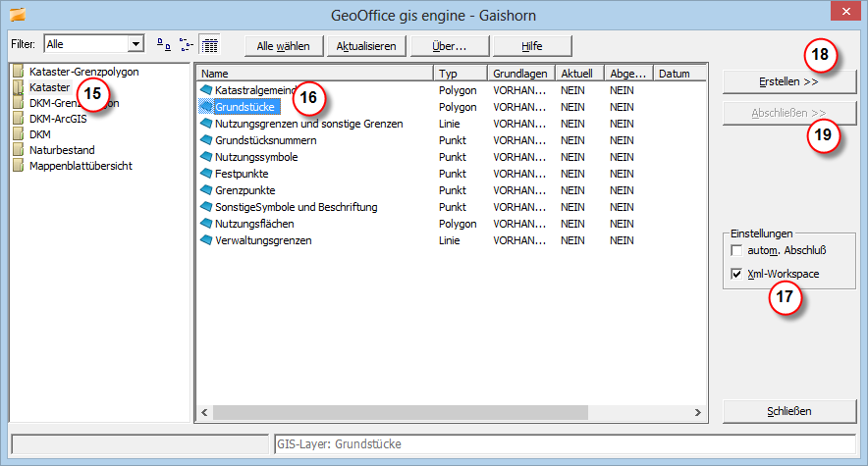Sort by the Name column header
Image resolution: width=868 pixels, height=466 pixels.
point(314,74)
